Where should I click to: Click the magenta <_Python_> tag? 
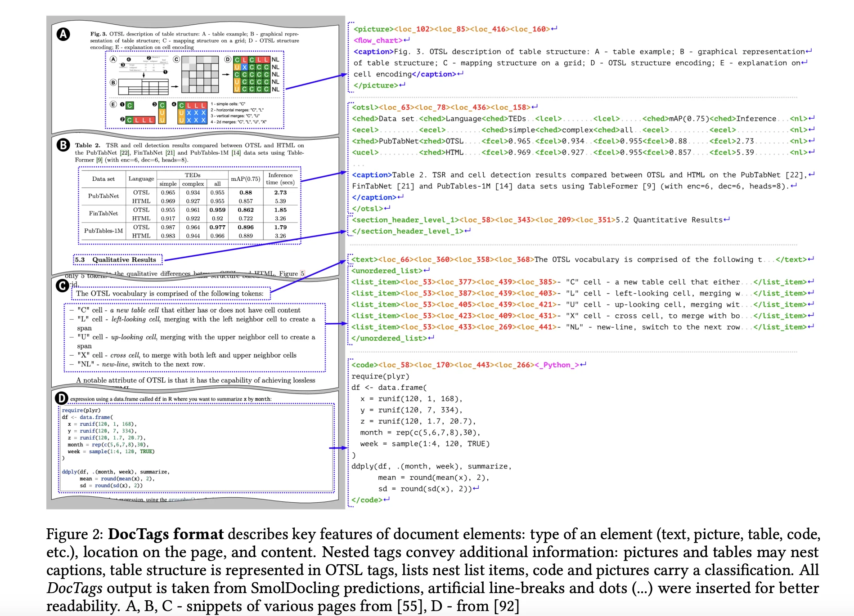coord(557,365)
